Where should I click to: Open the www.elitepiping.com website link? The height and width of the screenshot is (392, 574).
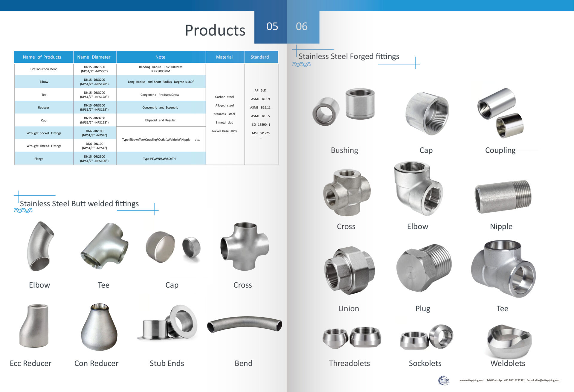[x=471, y=380]
